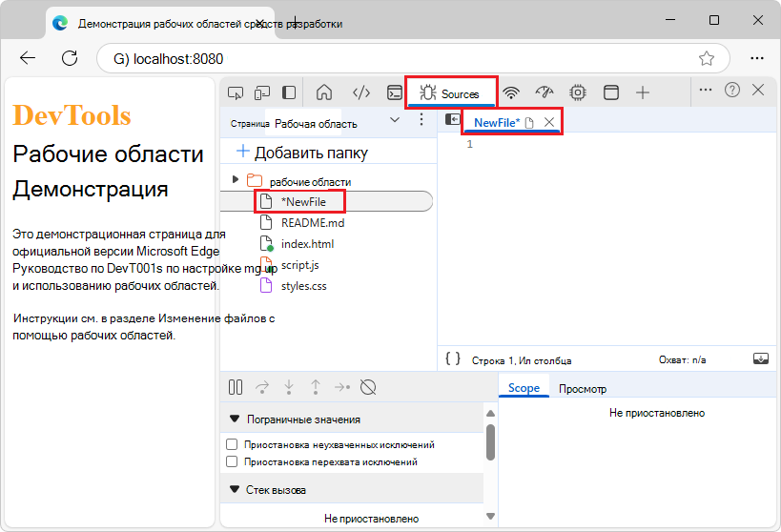The width and height of the screenshot is (781, 532).
Task: Select the NewFile* editor tab
Action: click(497, 123)
